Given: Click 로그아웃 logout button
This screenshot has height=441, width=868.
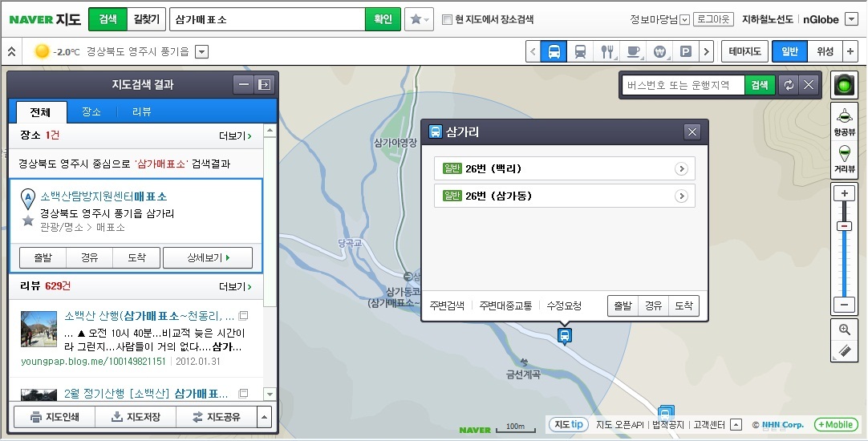Looking at the screenshot, I should click(713, 20).
